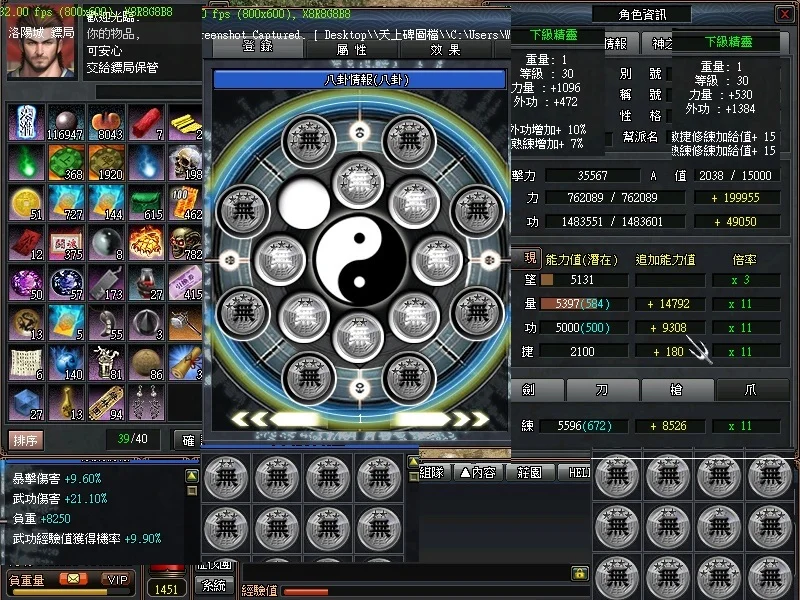Click the green up-arrow on the stats tooltip
The height and width of the screenshot is (600, 800).
tap(192, 476)
